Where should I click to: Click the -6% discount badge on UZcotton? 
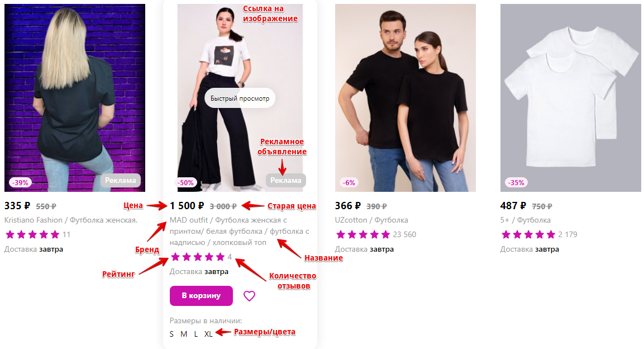pyautogui.click(x=349, y=182)
